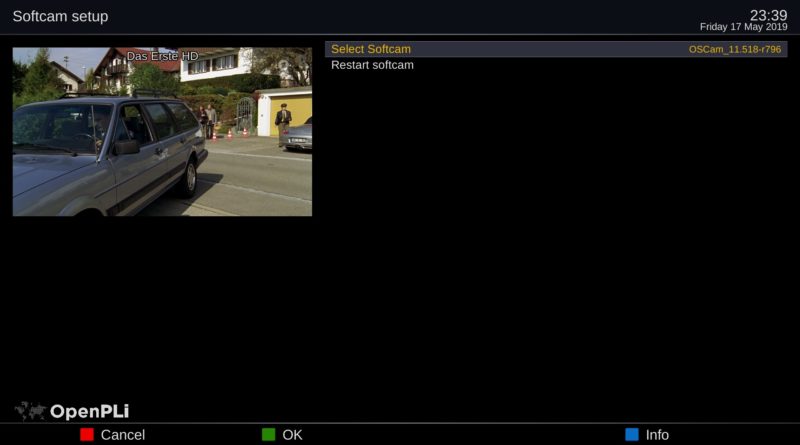Click the blue Info color button
The height and width of the screenshot is (445, 800).
[x=632, y=434]
